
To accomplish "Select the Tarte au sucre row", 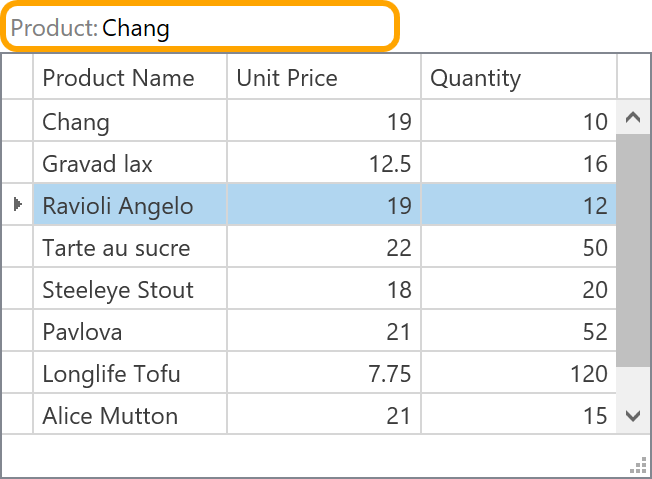I will coord(130,248).
